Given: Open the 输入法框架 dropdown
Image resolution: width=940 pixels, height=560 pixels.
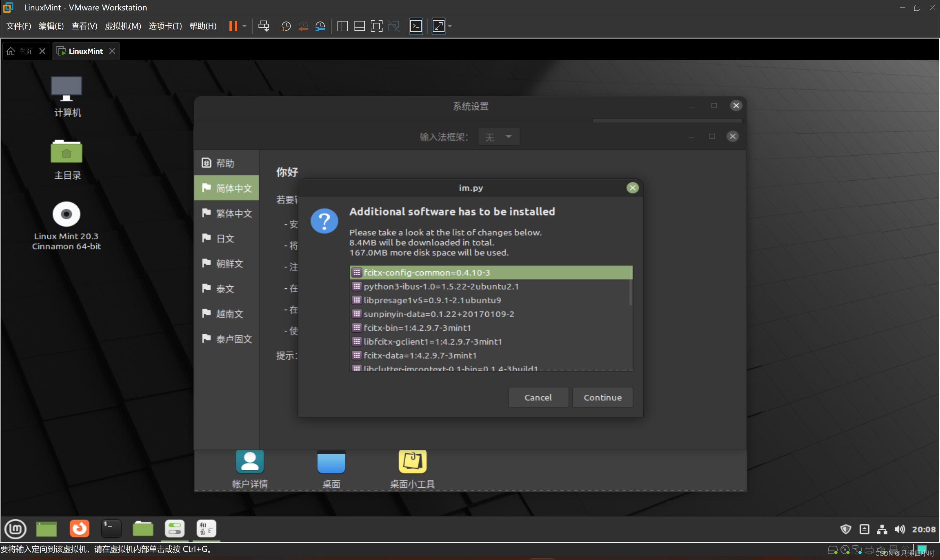Looking at the screenshot, I should 498,137.
